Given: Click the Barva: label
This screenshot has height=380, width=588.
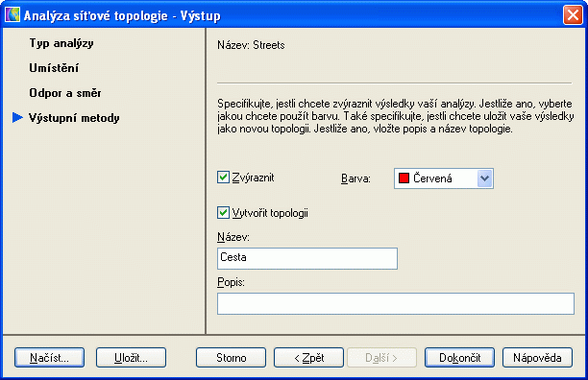Looking at the screenshot, I should tap(355, 178).
